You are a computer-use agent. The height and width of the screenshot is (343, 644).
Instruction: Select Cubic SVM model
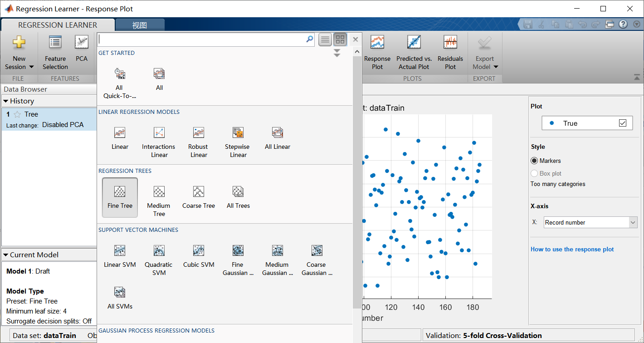(x=198, y=256)
